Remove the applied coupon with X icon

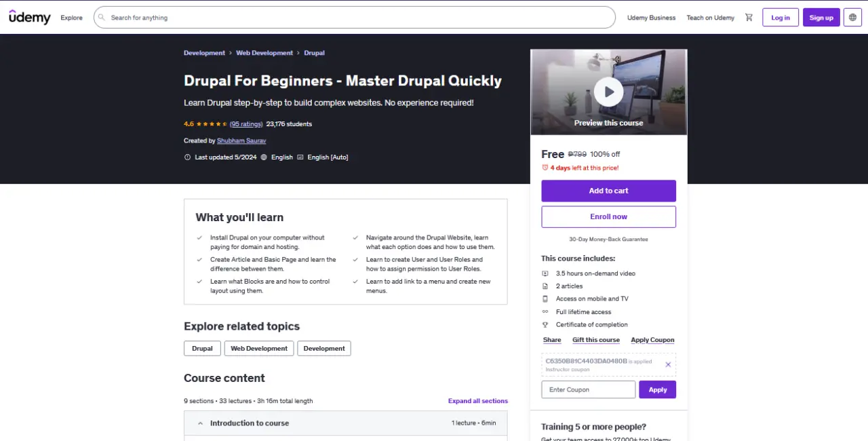tap(668, 364)
